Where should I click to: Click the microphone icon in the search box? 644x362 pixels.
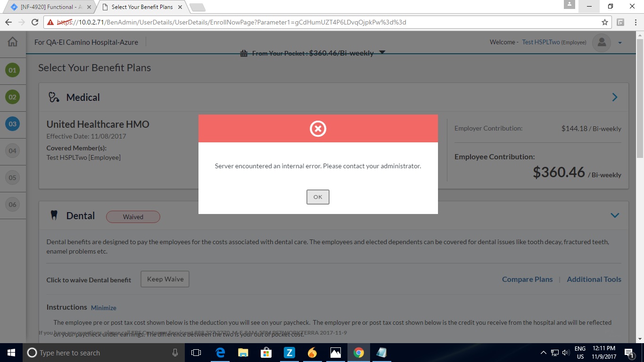point(175,353)
